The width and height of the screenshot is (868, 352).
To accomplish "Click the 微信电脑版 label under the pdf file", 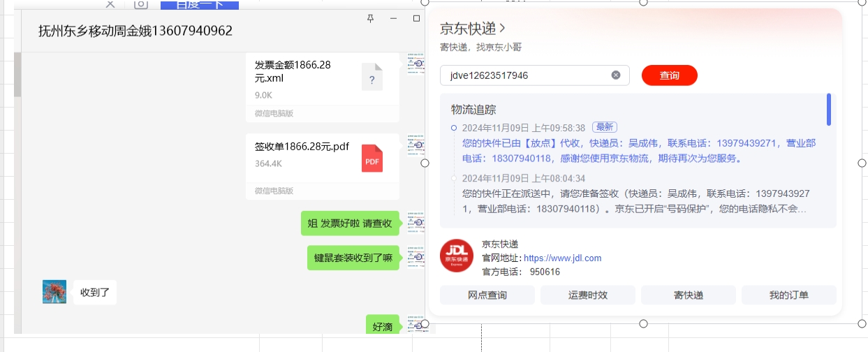I will tap(274, 191).
